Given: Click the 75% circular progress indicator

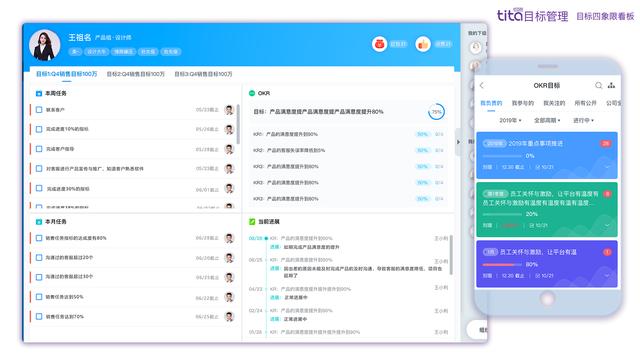Looking at the screenshot, I should pos(436,112).
